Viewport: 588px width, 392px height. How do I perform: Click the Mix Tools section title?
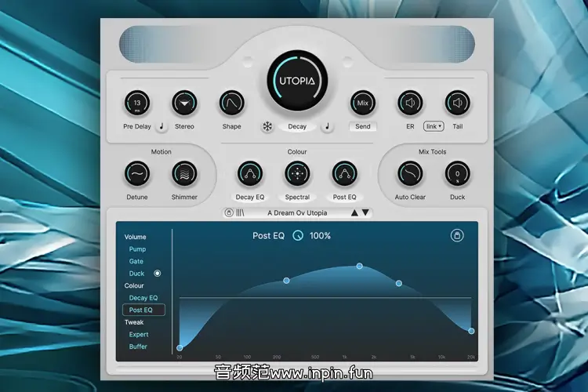[x=432, y=151]
